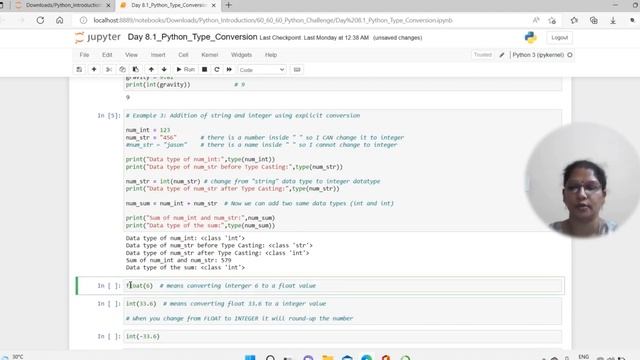The height and width of the screenshot is (360, 640).
Task: Open the File menu
Action: tap(84, 55)
